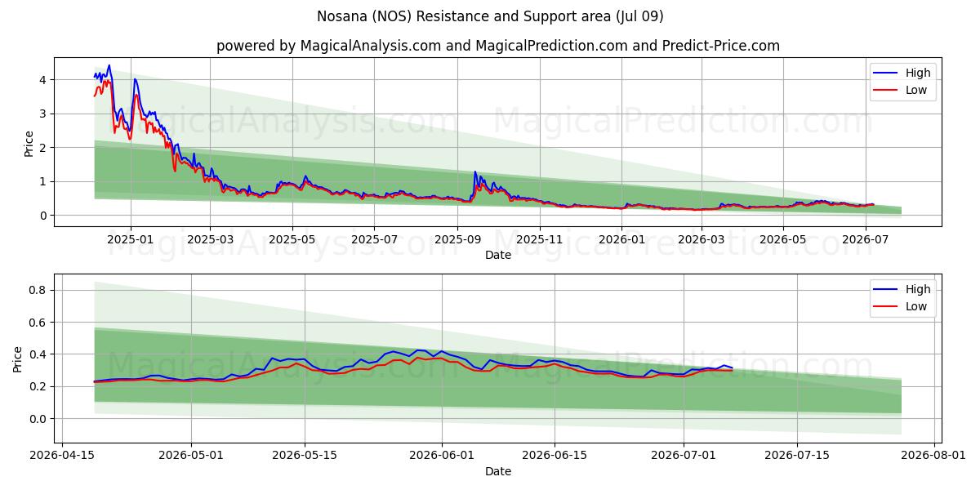Click the 'Price' y-axis label of the bottom chart
Image resolution: width=980 pixels, height=490 pixels.
pyautogui.click(x=18, y=359)
